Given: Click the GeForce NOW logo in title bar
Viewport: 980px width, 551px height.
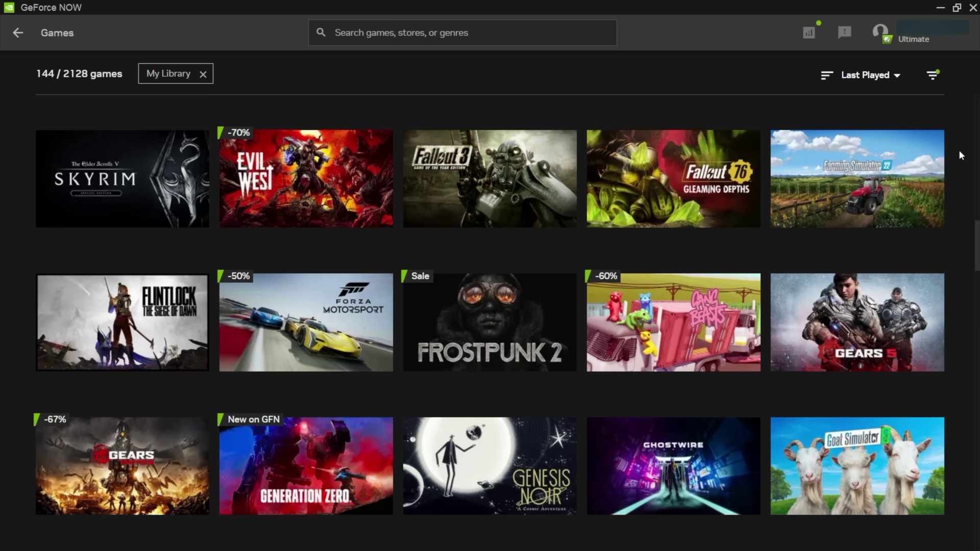Looking at the screenshot, I should click(8, 7).
